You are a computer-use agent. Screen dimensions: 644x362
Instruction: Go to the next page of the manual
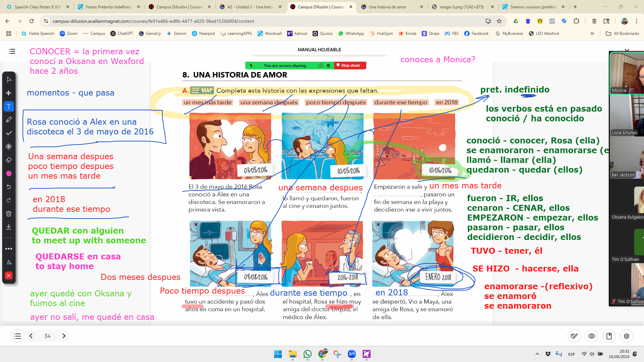pos(64,336)
